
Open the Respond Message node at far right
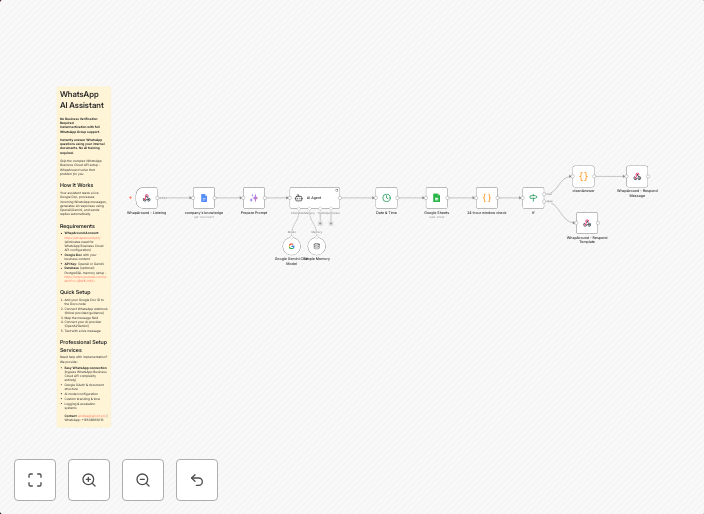(x=637, y=176)
